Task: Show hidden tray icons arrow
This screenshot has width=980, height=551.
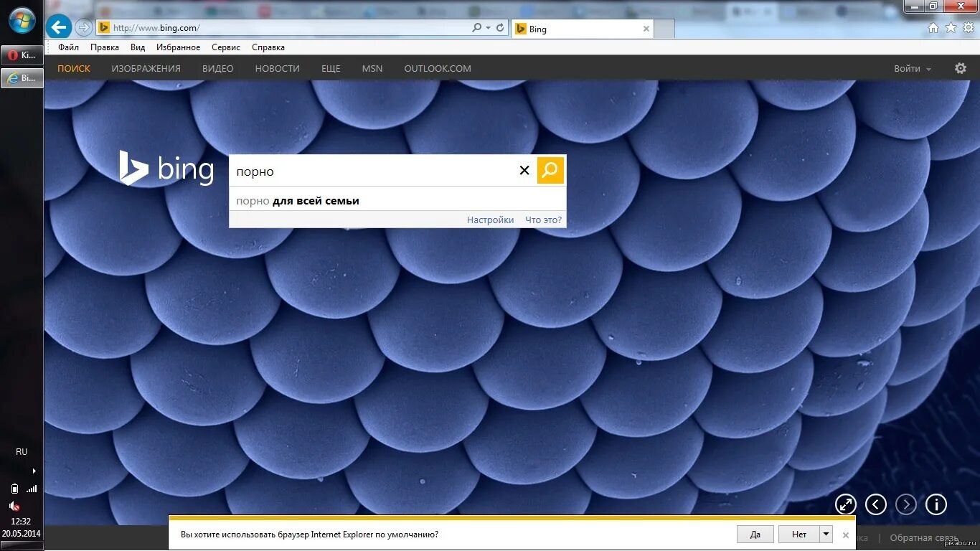Action: tap(34, 471)
